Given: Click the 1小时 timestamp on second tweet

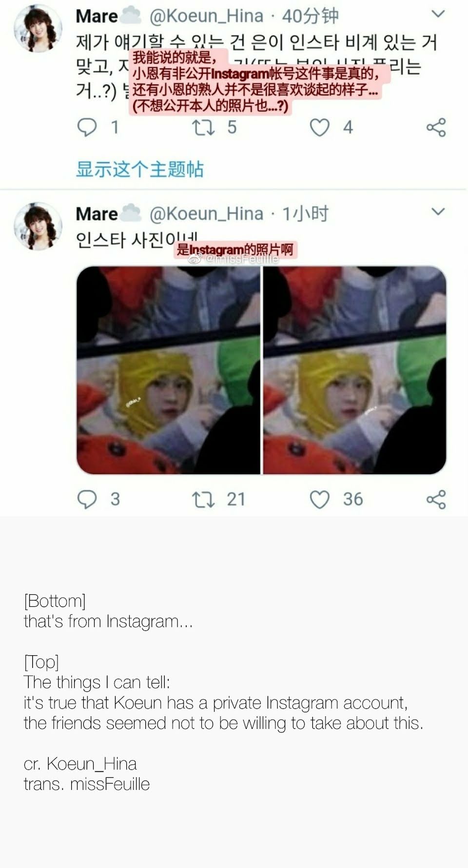Looking at the screenshot, I should tap(306, 214).
